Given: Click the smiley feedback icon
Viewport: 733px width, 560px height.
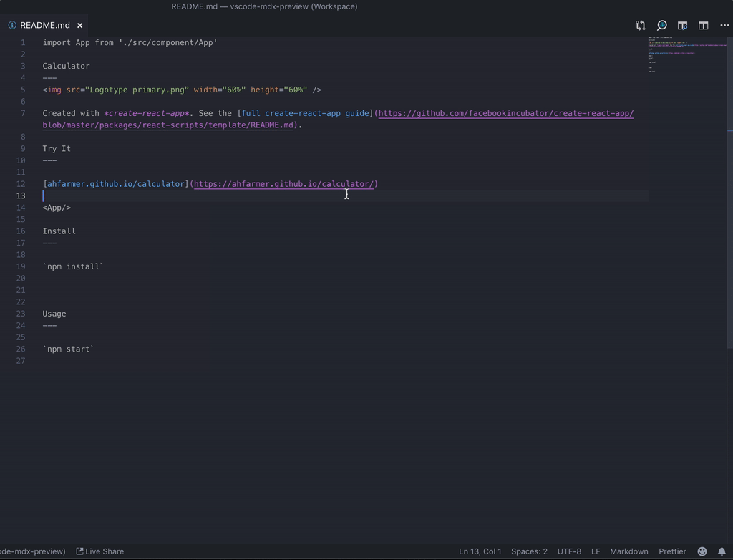Looking at the screenshot, I should 702,551.
